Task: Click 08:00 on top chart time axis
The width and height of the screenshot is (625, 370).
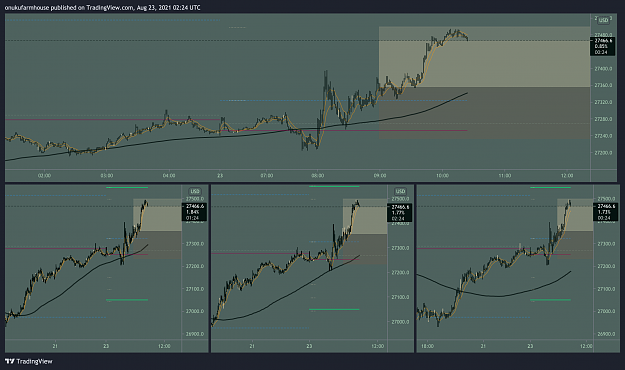Action: [318, 175]
